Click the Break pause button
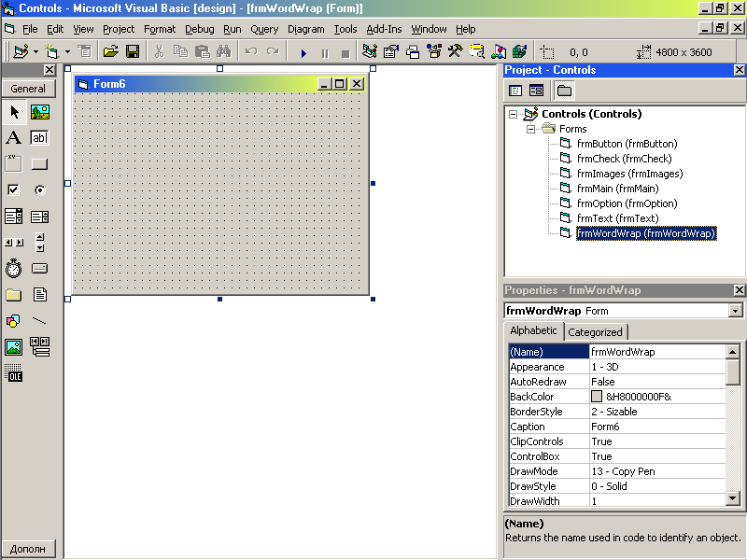 click(x=325, y=52)
